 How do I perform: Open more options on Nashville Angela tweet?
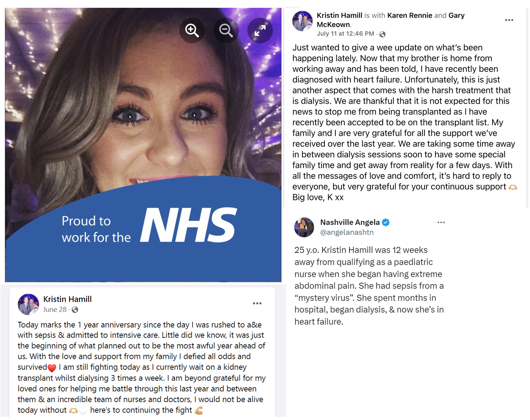(x=441, y=223)
